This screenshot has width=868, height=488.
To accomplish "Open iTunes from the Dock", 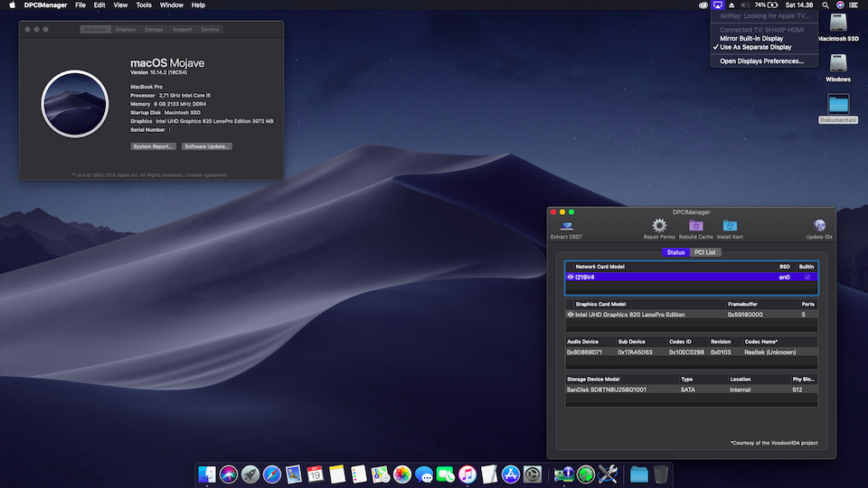I will (x=467, y=474).
